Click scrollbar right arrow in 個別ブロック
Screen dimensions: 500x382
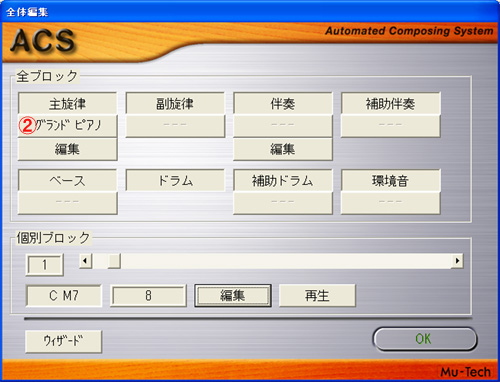click(457, 261)
